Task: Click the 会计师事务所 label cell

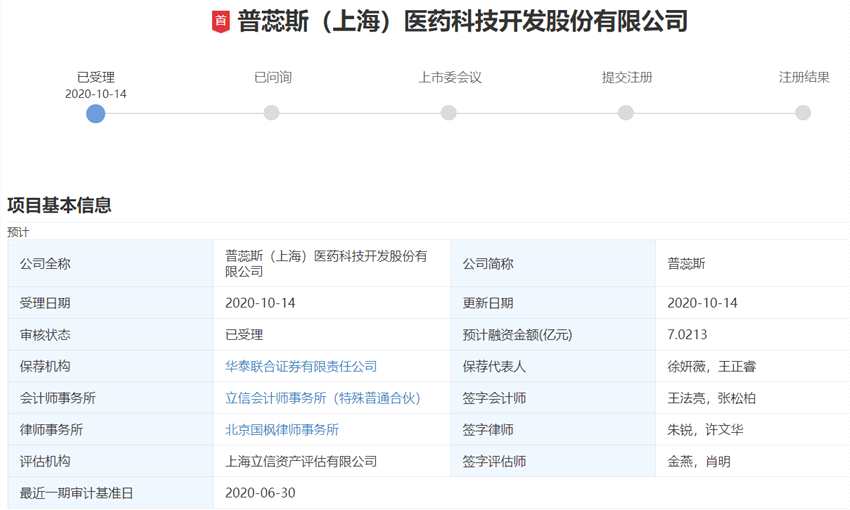Action: 111,398
